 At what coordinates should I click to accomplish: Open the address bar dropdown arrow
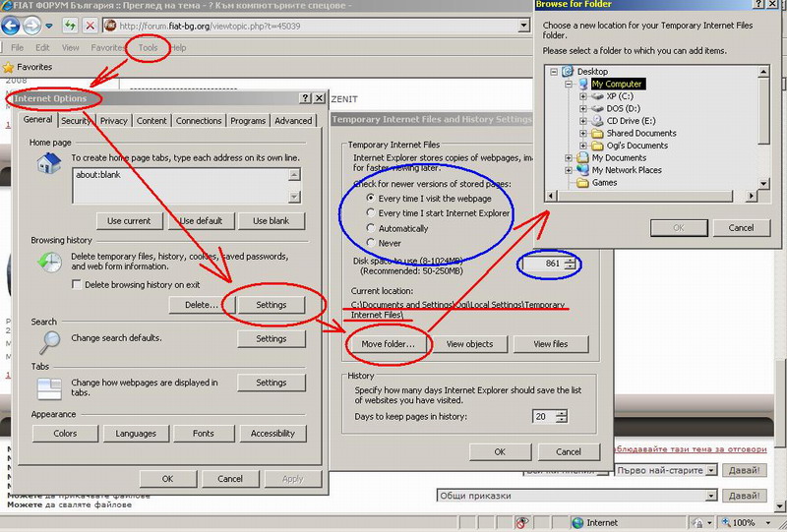click(x=524, y=26)
